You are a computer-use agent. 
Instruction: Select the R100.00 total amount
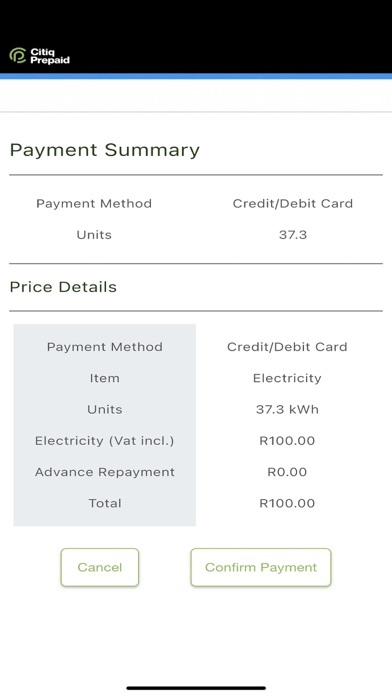pyautogui.click(x=287, y=503)
